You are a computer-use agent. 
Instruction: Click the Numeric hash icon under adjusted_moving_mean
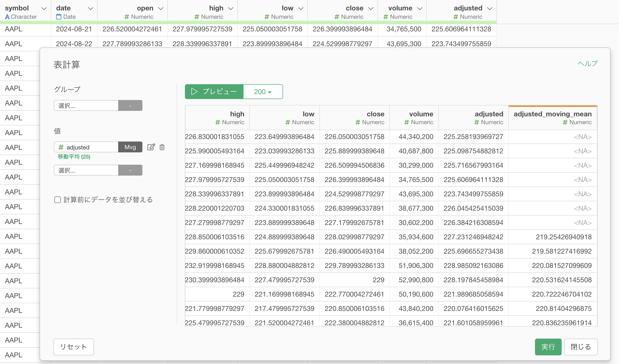click(x=565, y=122)
